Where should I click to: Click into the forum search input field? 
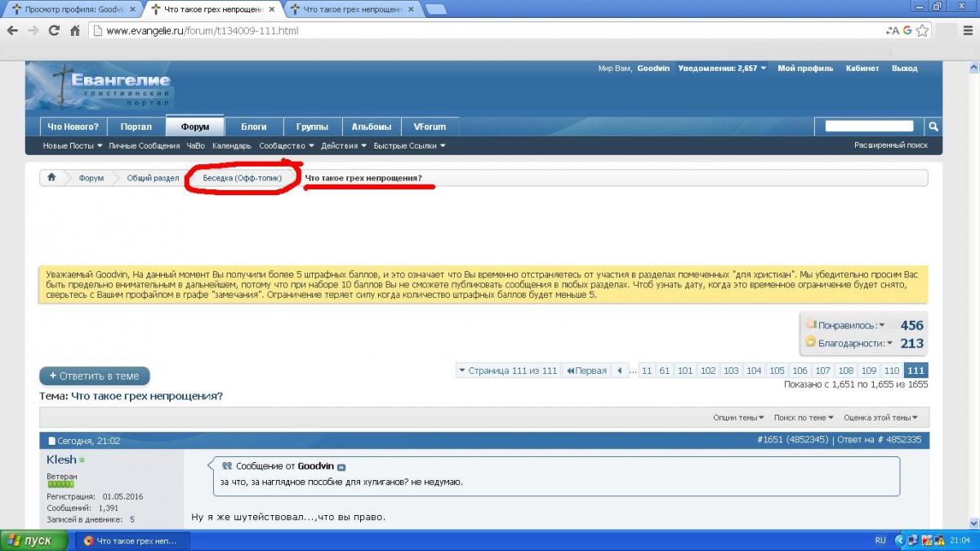[x=869, y=127]
